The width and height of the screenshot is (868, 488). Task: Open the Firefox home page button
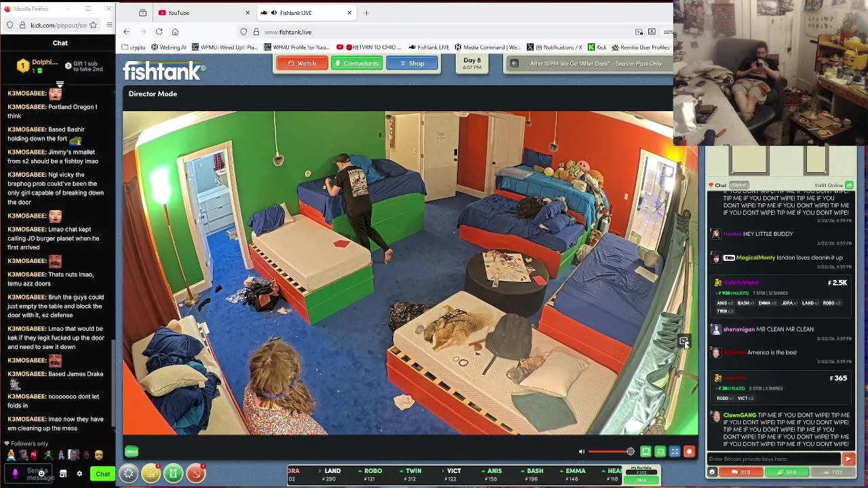(175, 32)
